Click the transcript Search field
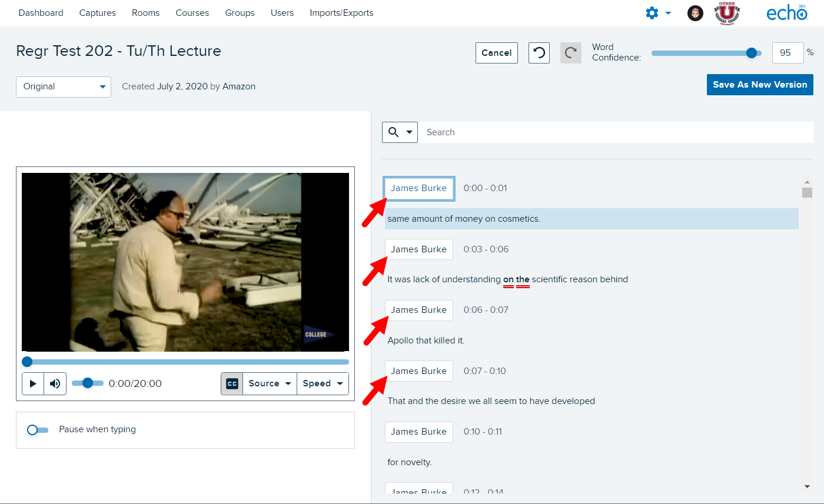 [616, 132]
